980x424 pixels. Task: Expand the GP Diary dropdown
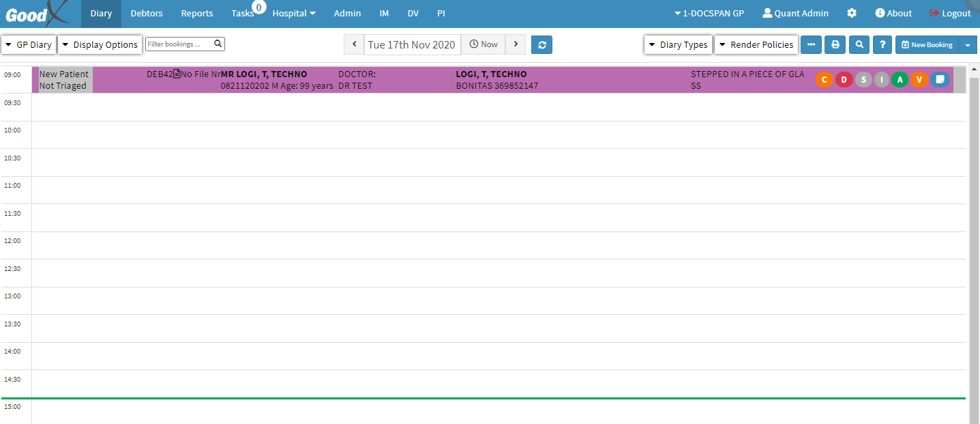[29, 44]
